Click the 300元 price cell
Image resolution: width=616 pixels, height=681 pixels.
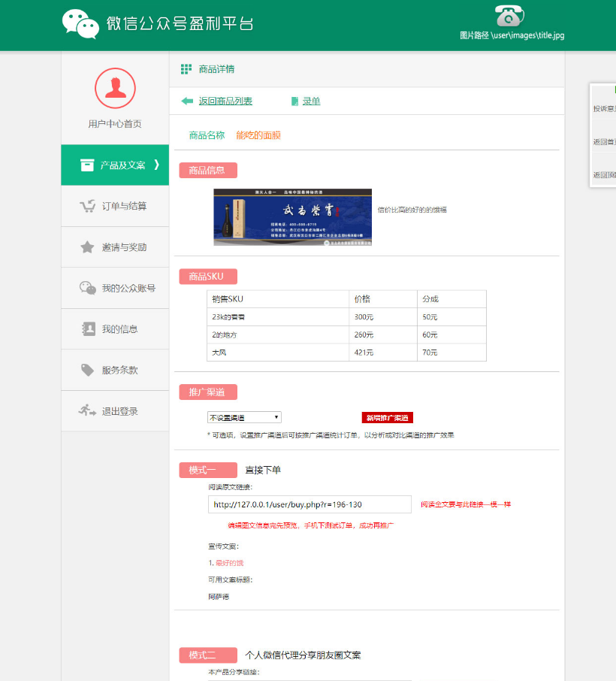click(383, 317)
